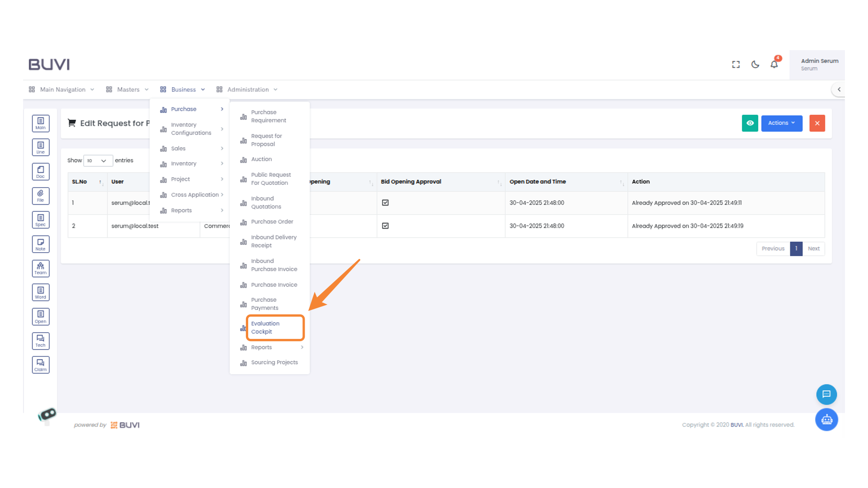Enter fullscreen mode icon

point(736,65)
